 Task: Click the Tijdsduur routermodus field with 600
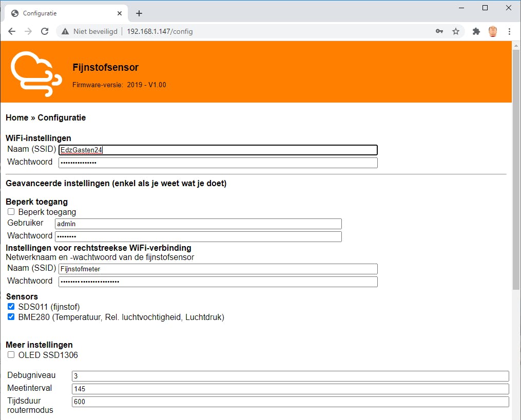pyautogui.click(x=291, y=402)
